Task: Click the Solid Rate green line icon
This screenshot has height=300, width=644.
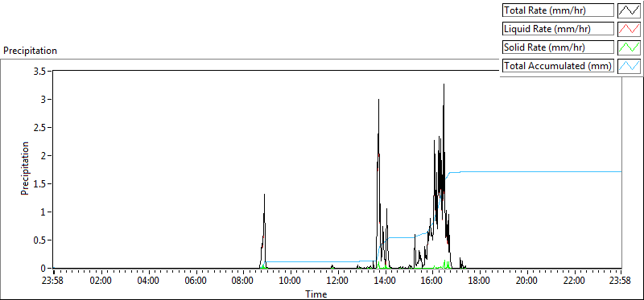Action: click(x=630, y=47)
